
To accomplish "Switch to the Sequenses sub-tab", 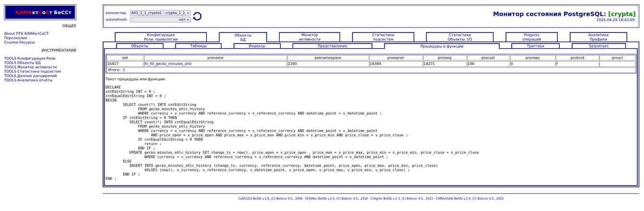I will [x=598, y=46].
